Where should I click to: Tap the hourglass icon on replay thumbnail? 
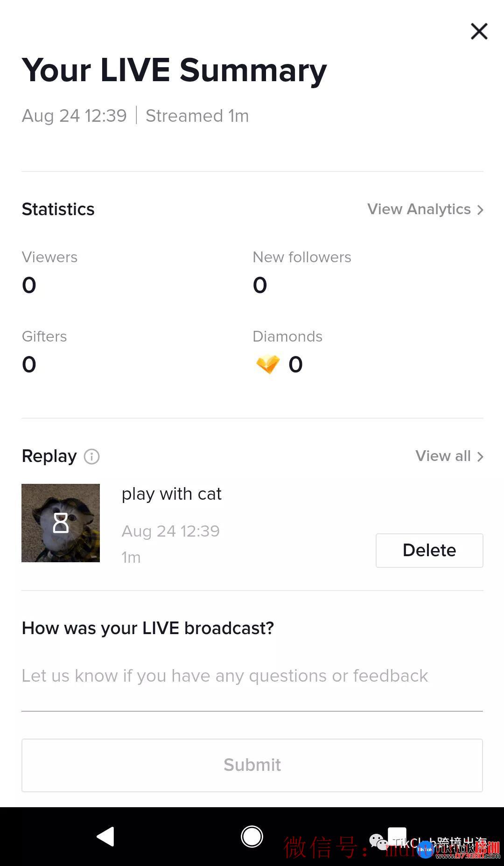tap(61, 523)
